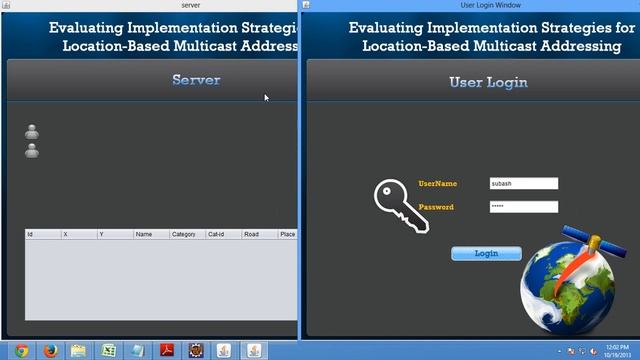The image size is (640, 360).
Task: Sort by the Name column header
Action: pyautogui.click(x=151, y=234)
